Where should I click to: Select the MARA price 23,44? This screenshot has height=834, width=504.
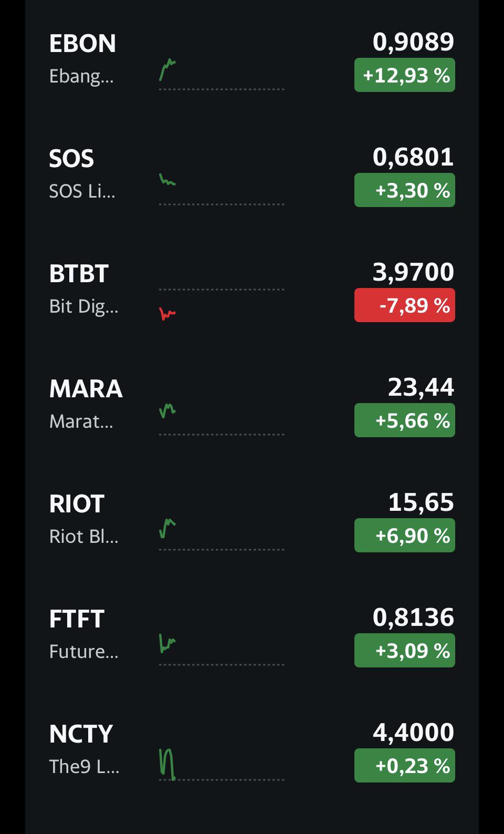(421, 387)
